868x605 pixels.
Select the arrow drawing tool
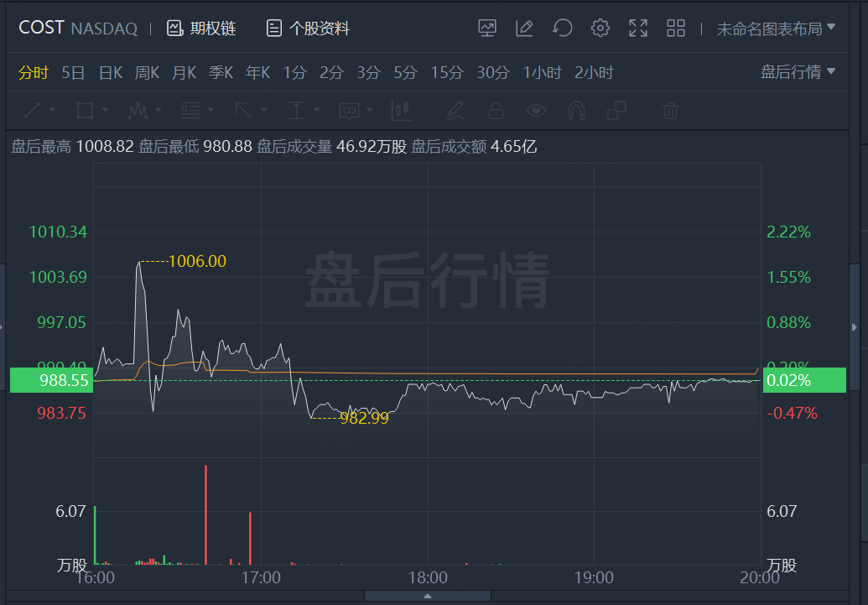coord(243,110)
